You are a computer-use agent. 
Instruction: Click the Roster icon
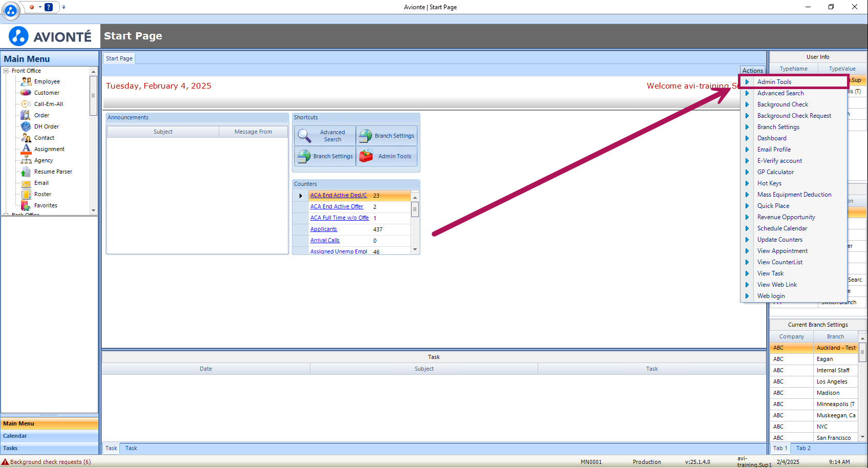click(x=26, y=194)
